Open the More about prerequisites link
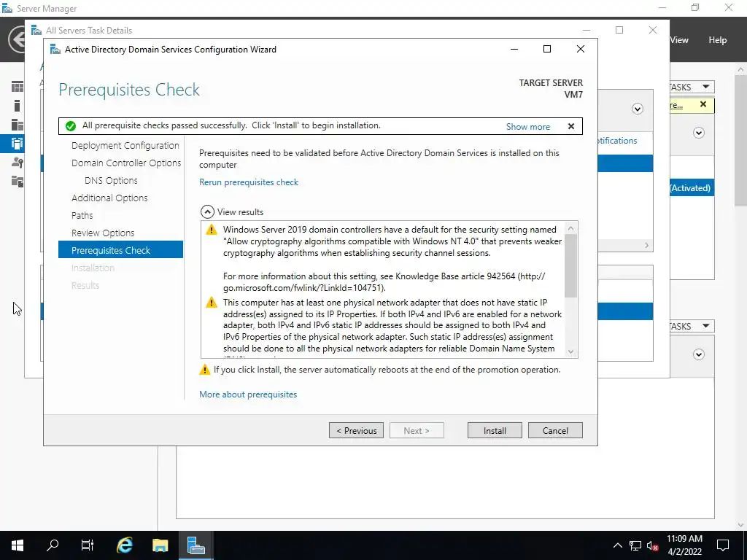This screenshot has width=747, height=560. (x=248, y=394)
